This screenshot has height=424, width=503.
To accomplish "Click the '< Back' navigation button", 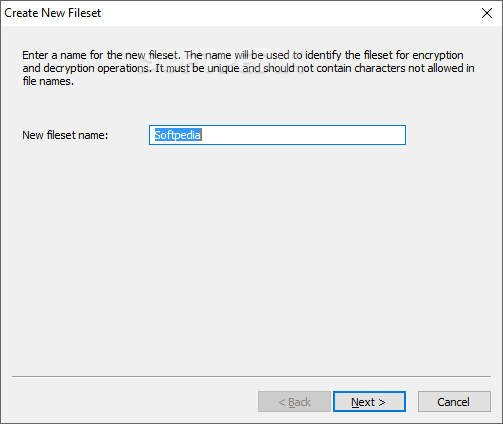I will [294, 402].
